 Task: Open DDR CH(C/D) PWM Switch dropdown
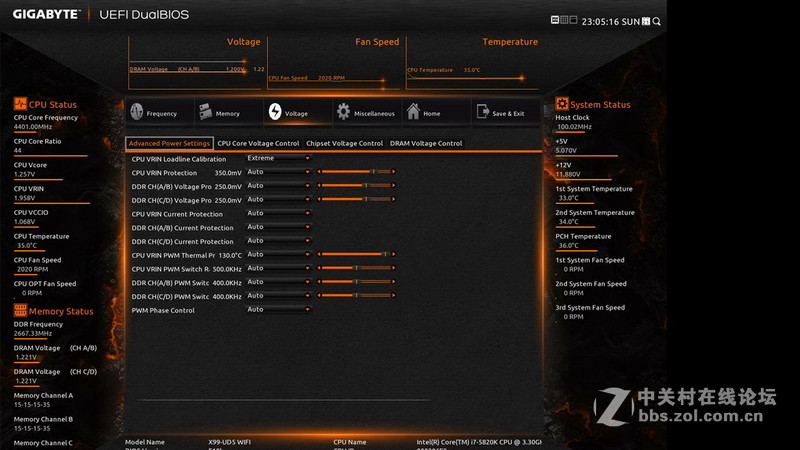279,296
